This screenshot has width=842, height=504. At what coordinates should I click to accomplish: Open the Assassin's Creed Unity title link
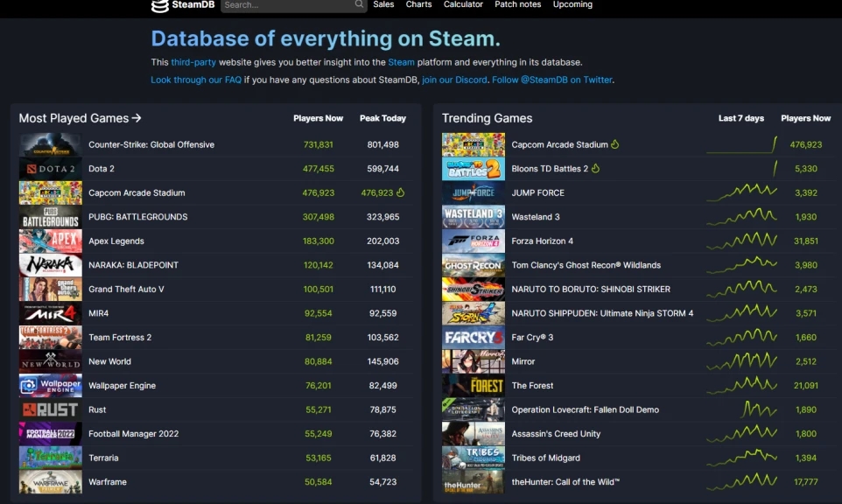(556, 434)
